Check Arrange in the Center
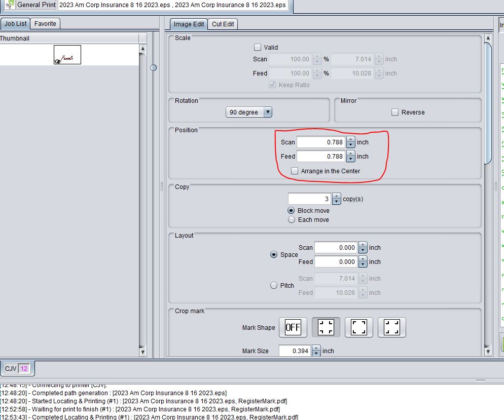This screenshot has width=504, height=420. click(x=295, y=171)
